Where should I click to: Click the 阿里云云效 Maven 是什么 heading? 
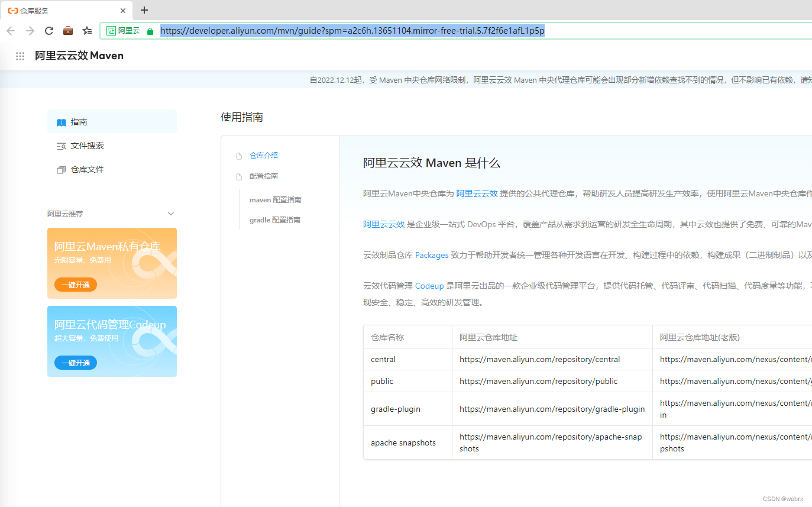click(432, 163)
